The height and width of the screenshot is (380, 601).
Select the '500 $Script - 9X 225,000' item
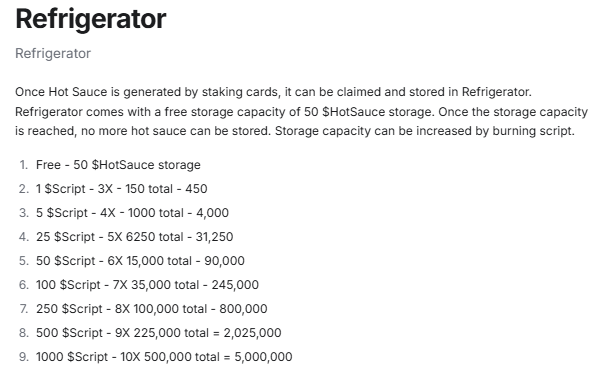pos(159,333)
